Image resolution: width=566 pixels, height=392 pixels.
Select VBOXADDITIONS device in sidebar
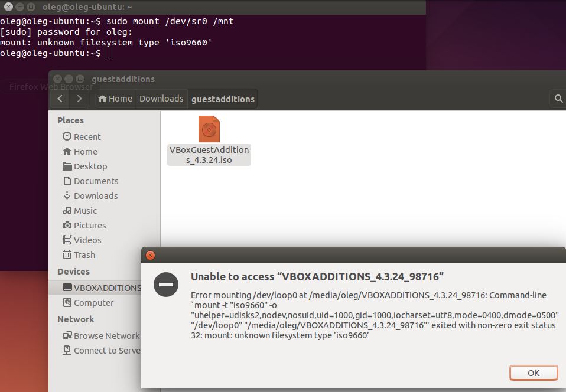click(x=96, y=288)
